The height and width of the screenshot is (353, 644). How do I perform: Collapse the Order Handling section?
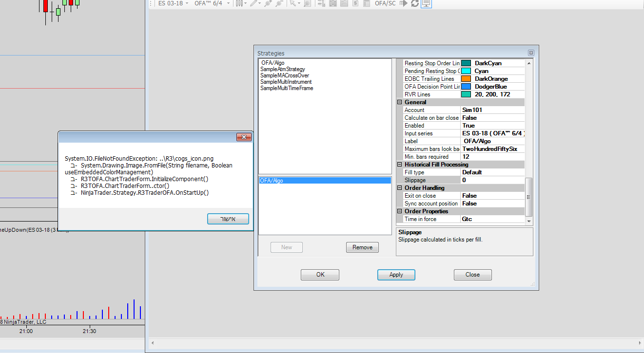pos(400,188)
